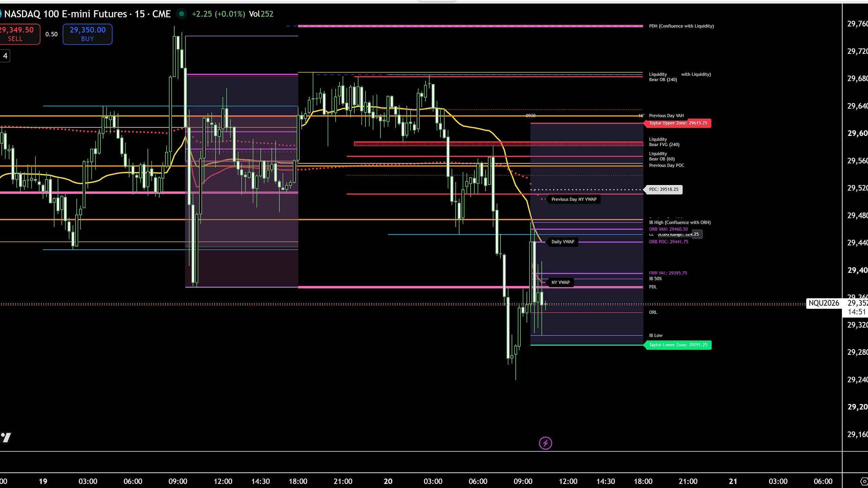Click the 29,520 price axis level
868x488 pixels.
(857, 188)
